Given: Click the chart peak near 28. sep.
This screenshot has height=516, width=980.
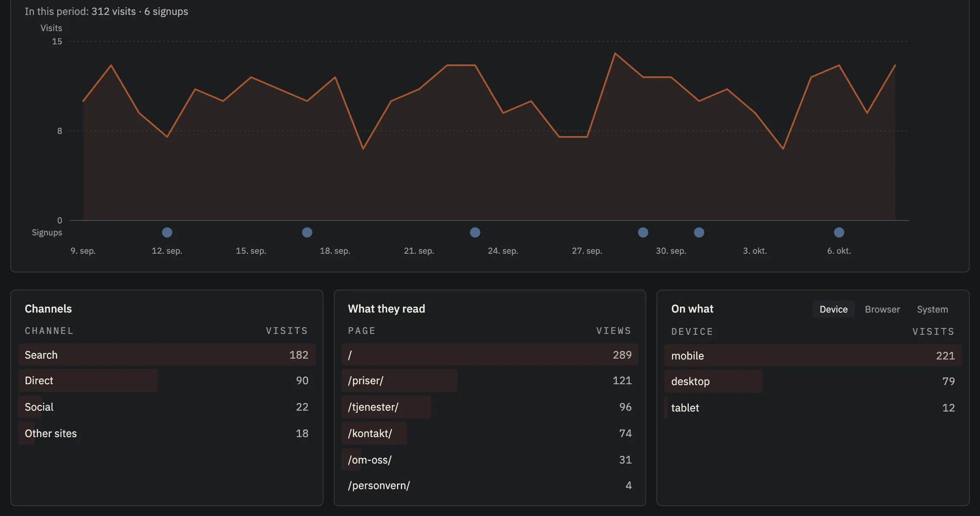Looking at the screenshot, I should 615,53.
